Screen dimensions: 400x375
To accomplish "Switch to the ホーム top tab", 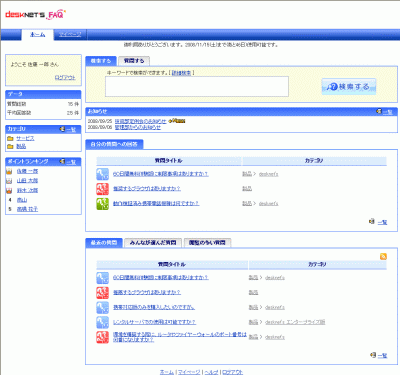I will pyautogui.click(x=38, y=35).
